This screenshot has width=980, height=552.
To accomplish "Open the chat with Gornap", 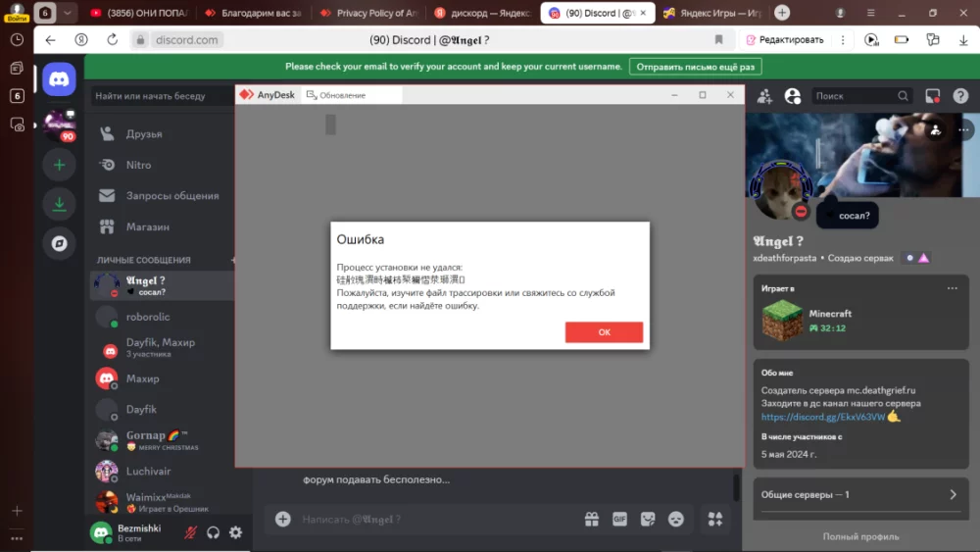I will [163, 440].
